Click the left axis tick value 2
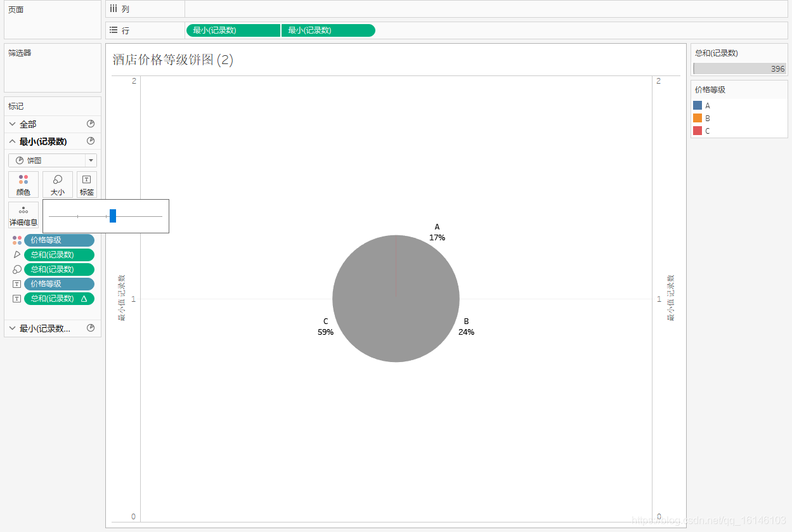The height and width of the screenshot is (532, 792). pyautogui.click(x=134, y=81)
